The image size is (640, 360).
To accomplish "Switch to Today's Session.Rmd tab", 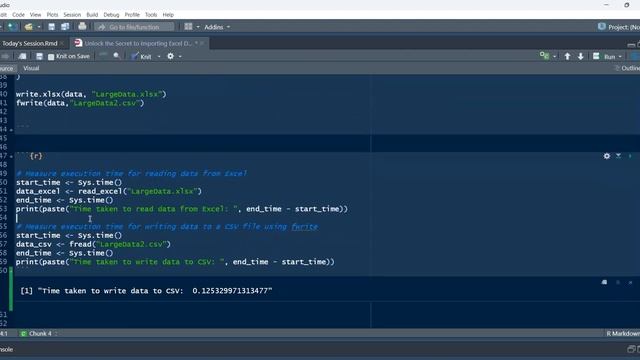I will point(29,43).
